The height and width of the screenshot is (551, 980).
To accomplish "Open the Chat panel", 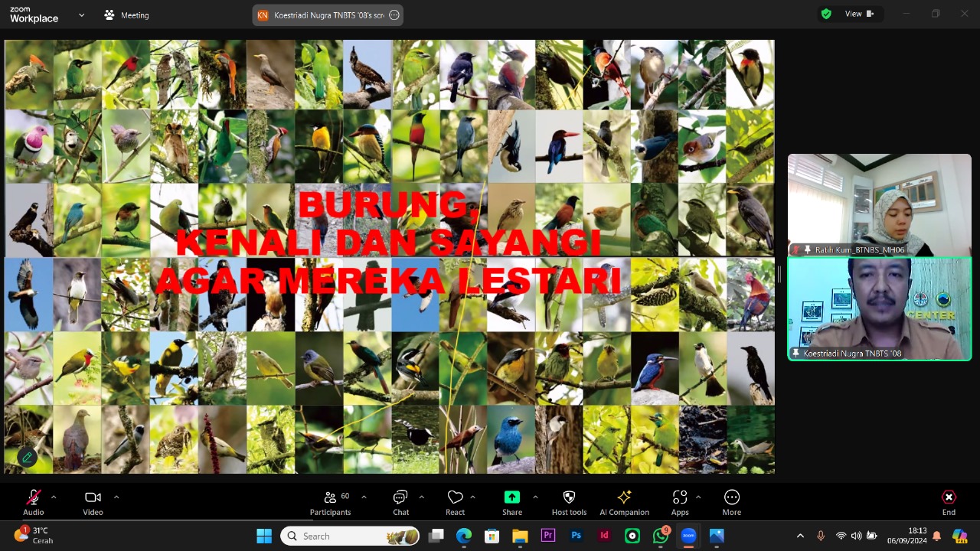I will point(400,503).
